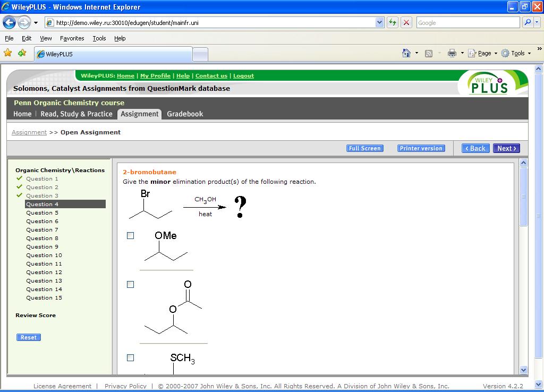The image size is (544, 392).
Task: Click the blue Back button
Action: [x=475, y=148]
